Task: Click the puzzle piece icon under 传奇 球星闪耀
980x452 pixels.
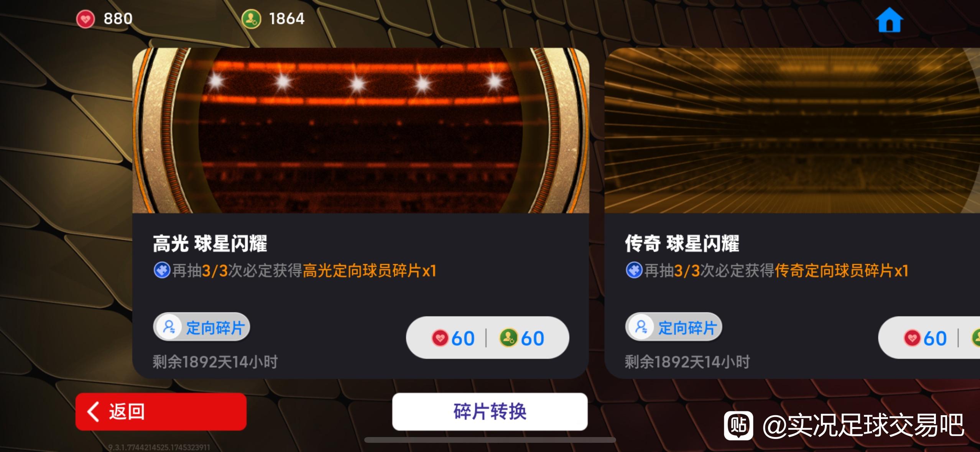Action: pyautogui.click(x=634, y=270)
